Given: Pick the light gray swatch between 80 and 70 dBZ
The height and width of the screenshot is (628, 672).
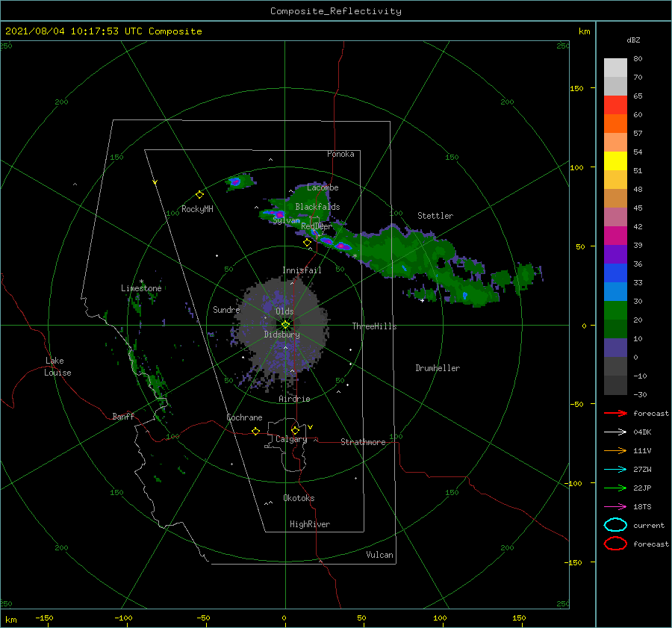Looking at the screenshot, I should point(615,68).
